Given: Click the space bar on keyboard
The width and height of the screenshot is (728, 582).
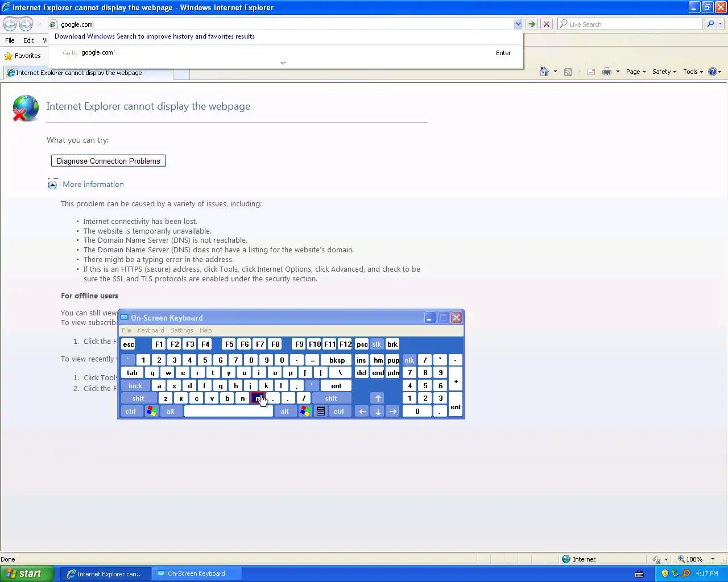Looking at the screenshot, I should 229,411.
